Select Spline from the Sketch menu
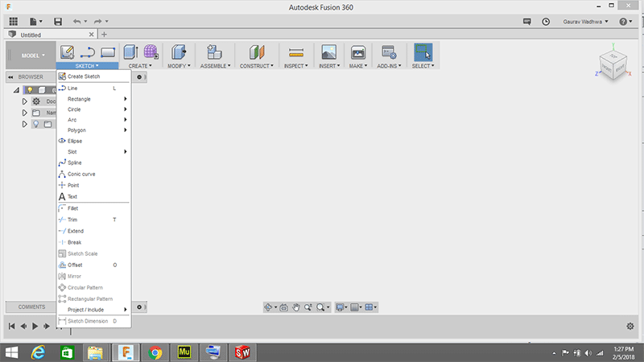The width and height of the screenshot is (644, 362). (x=93, y=162)
